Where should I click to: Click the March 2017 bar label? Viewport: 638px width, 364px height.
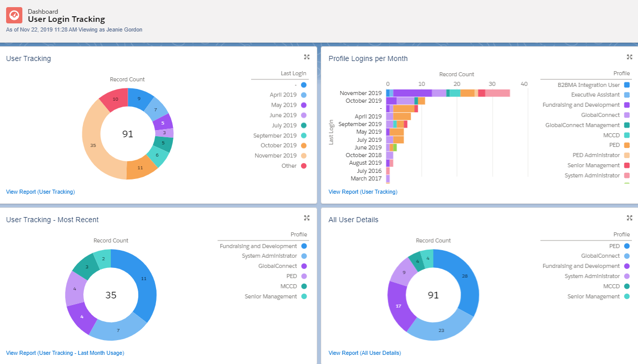[x=366, y=178]
